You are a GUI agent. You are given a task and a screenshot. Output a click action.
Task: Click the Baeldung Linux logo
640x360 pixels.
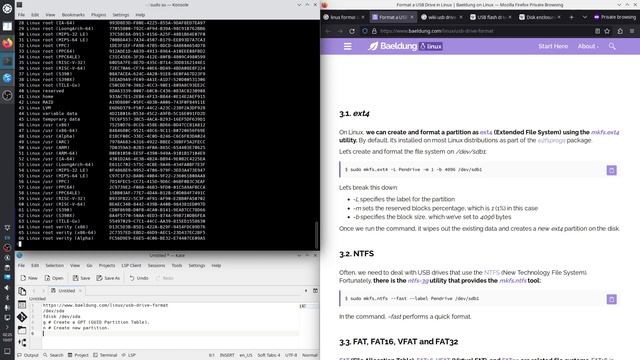tap(405, 46)
